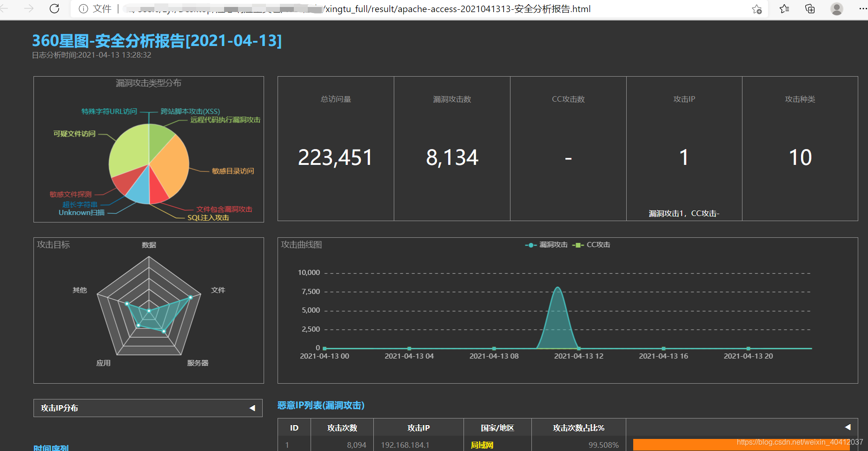
Task: Click the 服务器 radar axis label
Action: [198, 363]
